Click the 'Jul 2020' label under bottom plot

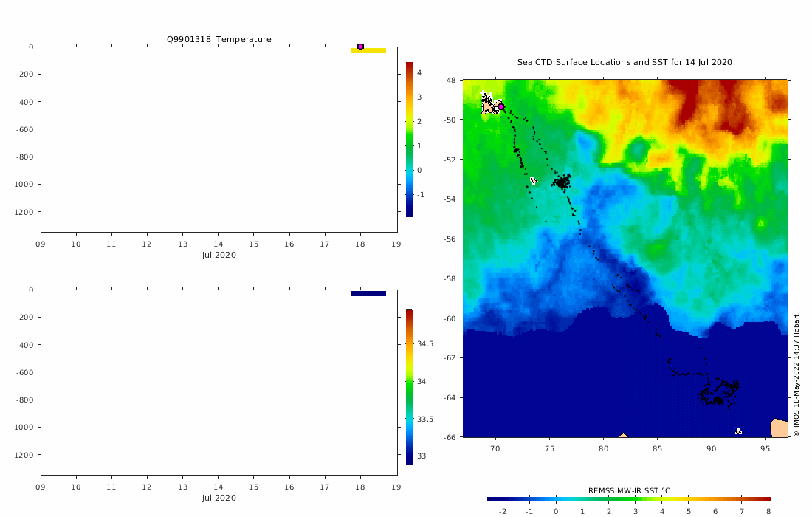click(x=219, y=498)
